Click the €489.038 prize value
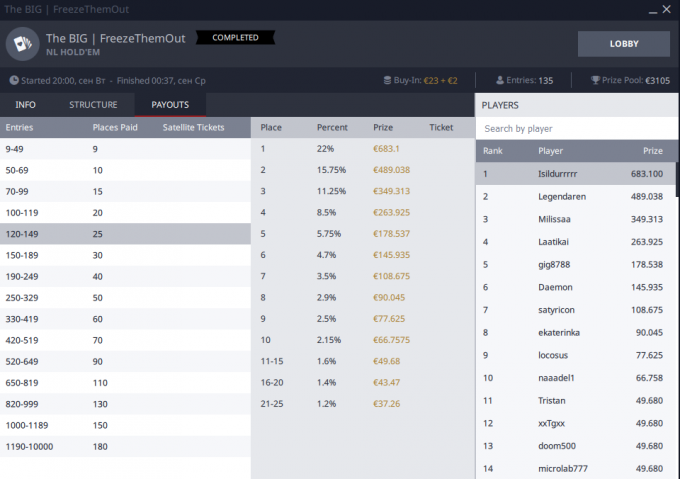The width and height of the screenshot is (680, 479). click(391, 170)
